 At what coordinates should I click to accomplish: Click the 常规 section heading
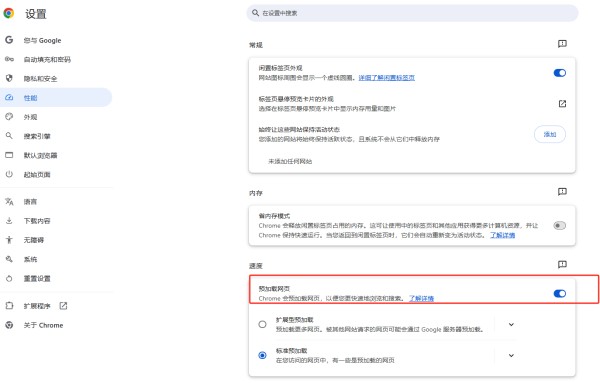[x=256, y=45]
